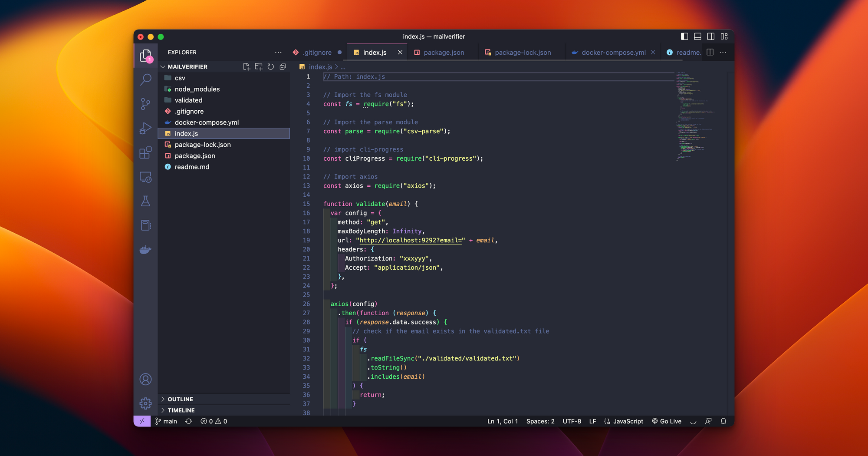Viewport: 868px width, 456px height.
Task: Split the editor to the right
Action: 710,52
